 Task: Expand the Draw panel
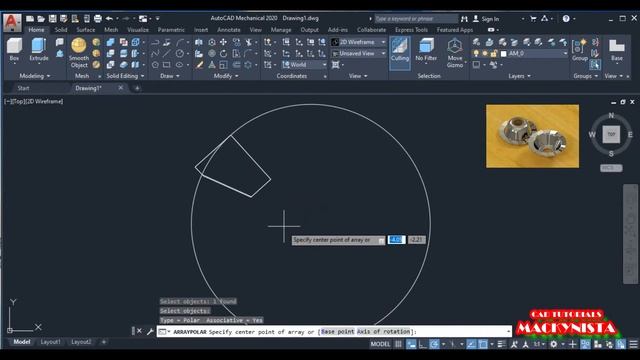pyautogui.click(x=170, y=76)
